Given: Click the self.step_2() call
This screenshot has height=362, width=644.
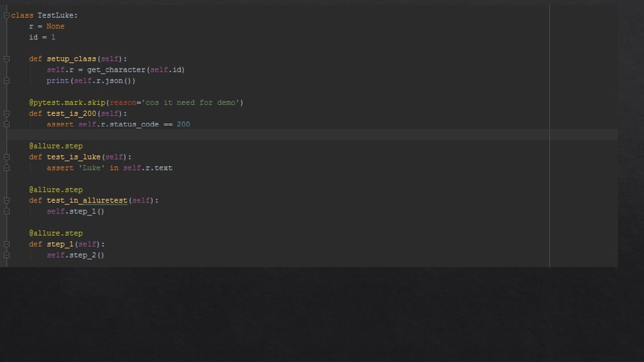Looking at the screenshot, I should point(75,255).
